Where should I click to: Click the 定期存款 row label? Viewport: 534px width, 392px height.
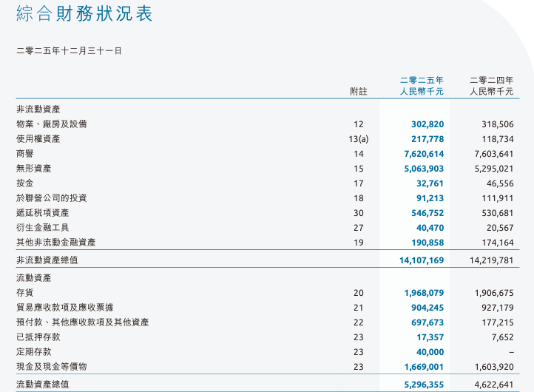point(34,352)
